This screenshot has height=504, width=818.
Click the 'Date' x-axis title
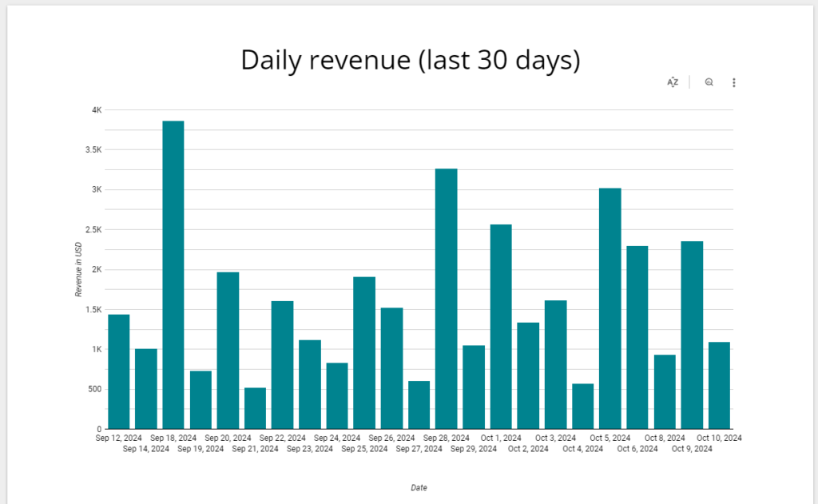[x=419, y=487]
